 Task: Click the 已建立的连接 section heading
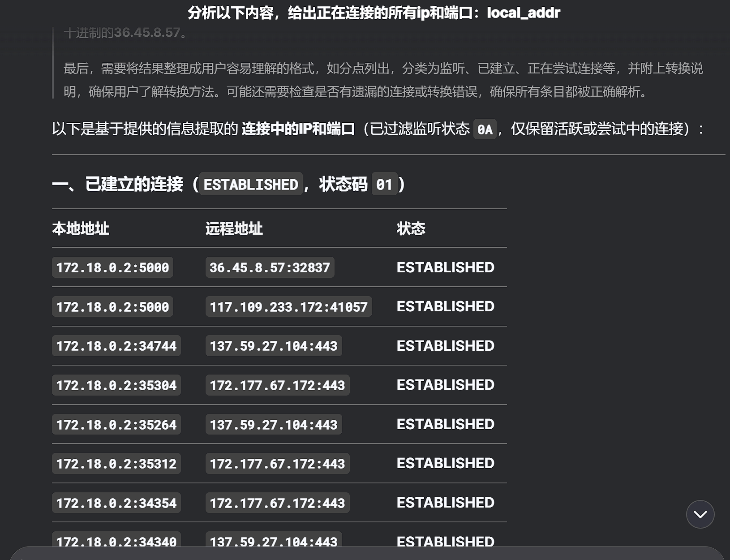click(134, 184)
